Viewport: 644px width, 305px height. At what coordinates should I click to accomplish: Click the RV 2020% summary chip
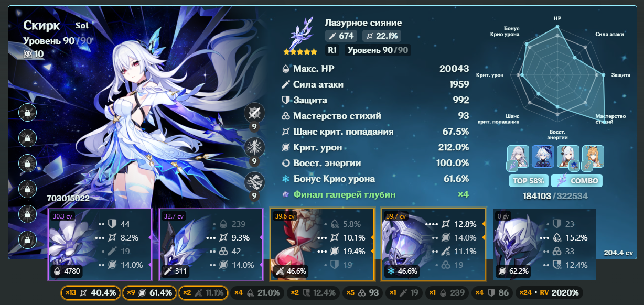coord(549,293)
